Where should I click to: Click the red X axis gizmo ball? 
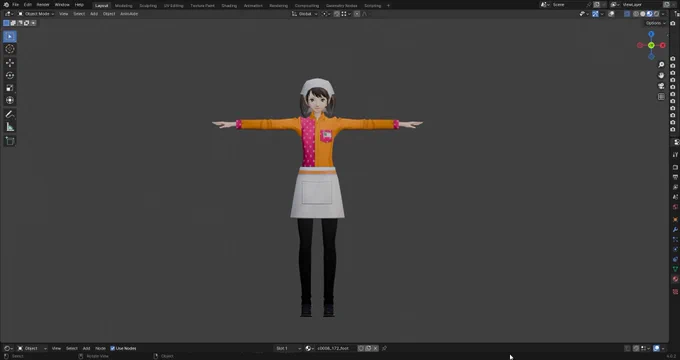(x=663, y=45)
